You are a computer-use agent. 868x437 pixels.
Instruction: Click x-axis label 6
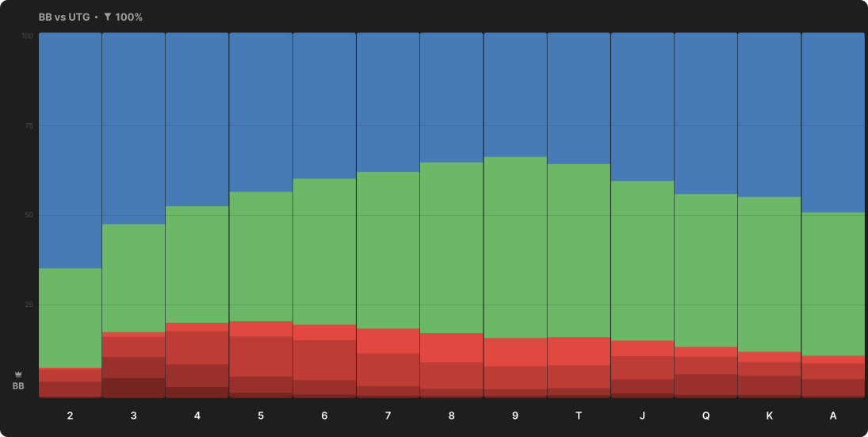pyautogui.click(x=324, y=416)
